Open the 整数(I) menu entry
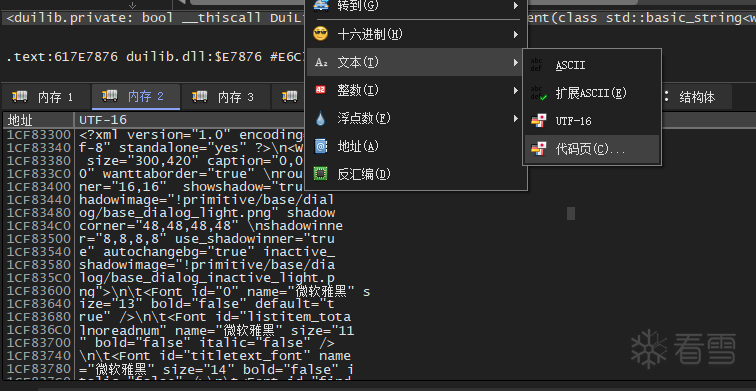The height and width of the screenshot is (391, 756). click(417, 90)
